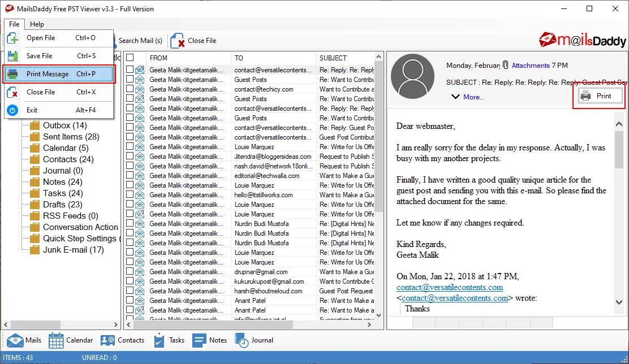Open the Help menu

[x=37, y=24]
